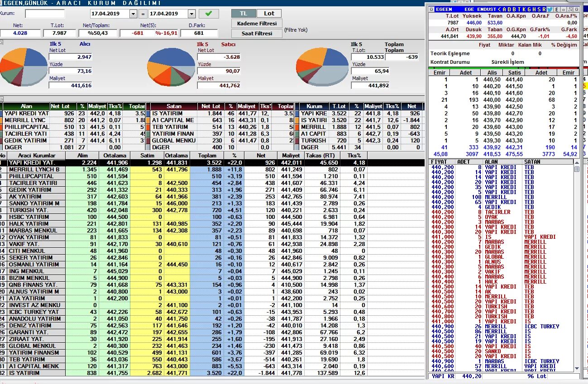
Task: Click Satis header in order book
Action: pyautogui.click(x=514, y=72)
